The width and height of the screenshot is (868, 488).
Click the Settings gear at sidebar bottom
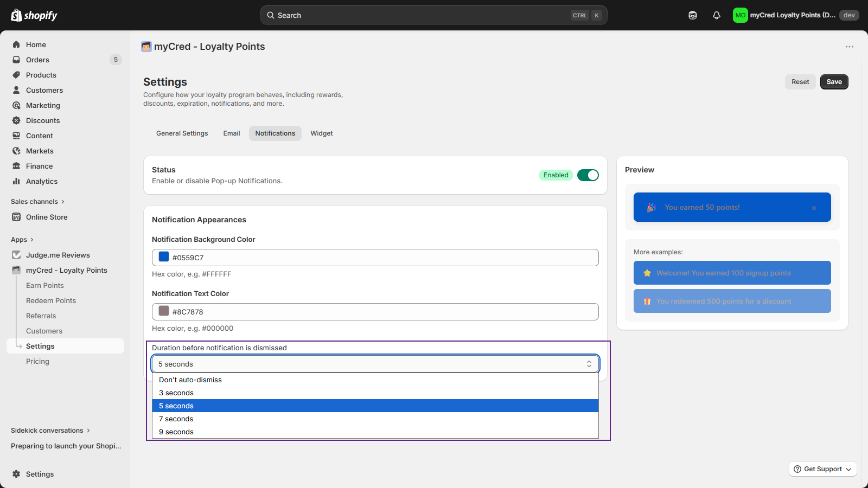coord(16,474)
